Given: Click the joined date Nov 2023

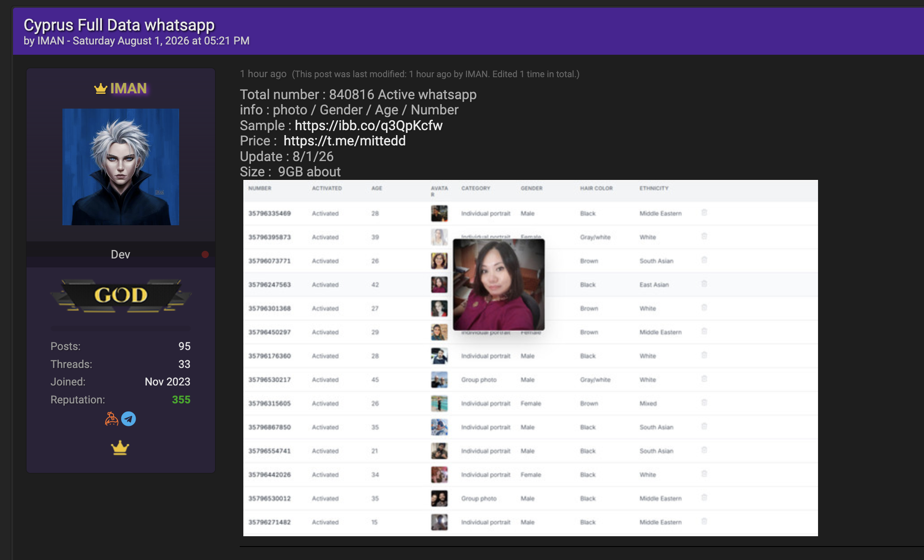Looking at the screenshot, I should coord(167,382).
